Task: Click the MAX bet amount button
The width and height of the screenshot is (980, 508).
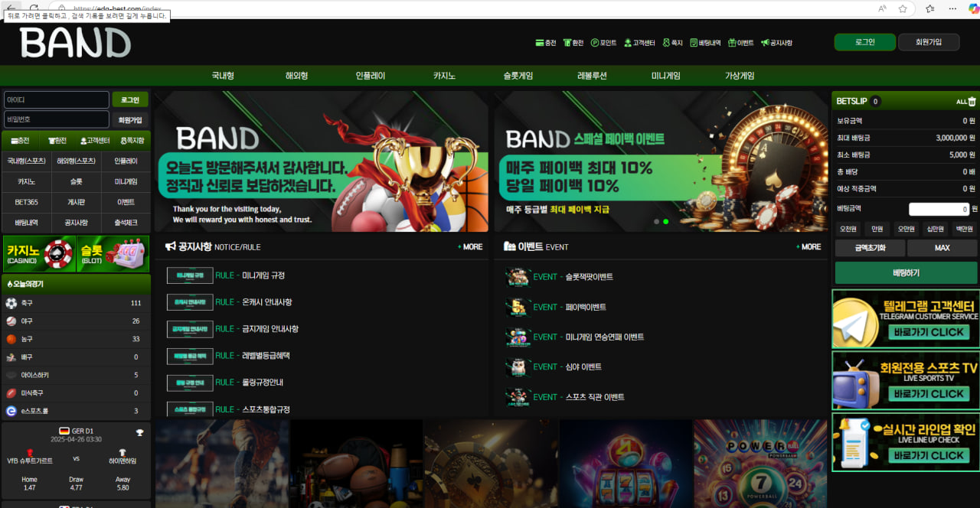Action: [942, 248]
